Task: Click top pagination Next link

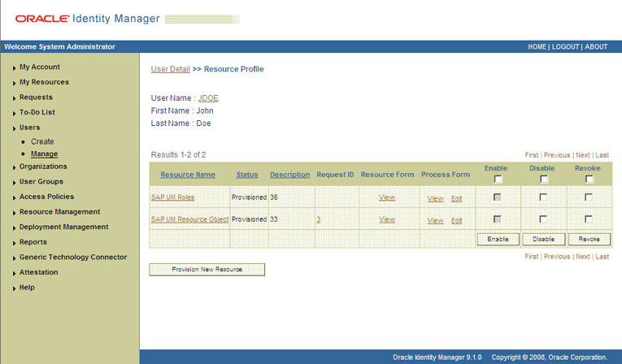Action: (x=583, y=155)
